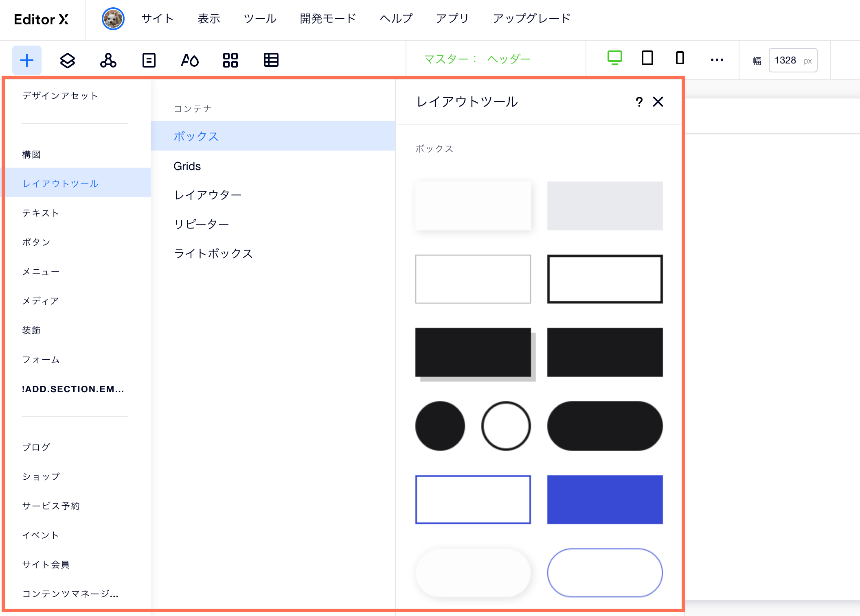Open the Theme Manager text-and-drop icon
Image resolution: width=860 pixels, height=616 pixels.
190,60
